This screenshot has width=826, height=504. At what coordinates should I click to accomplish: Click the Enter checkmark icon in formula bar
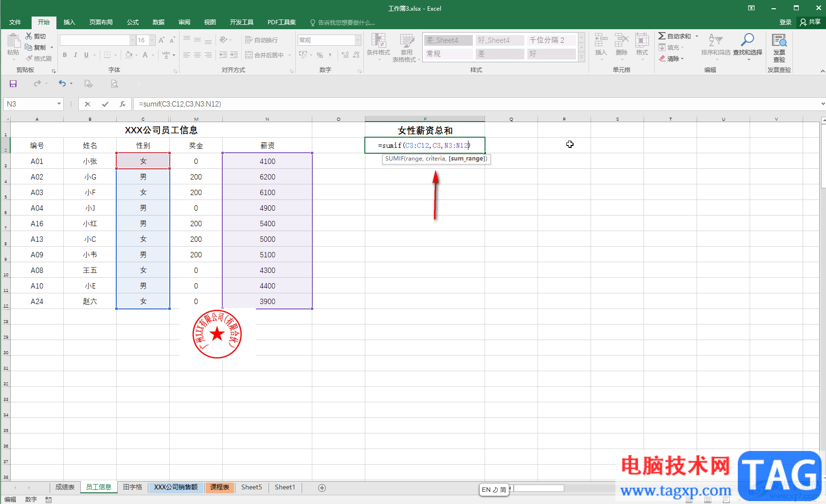[105, 104]
